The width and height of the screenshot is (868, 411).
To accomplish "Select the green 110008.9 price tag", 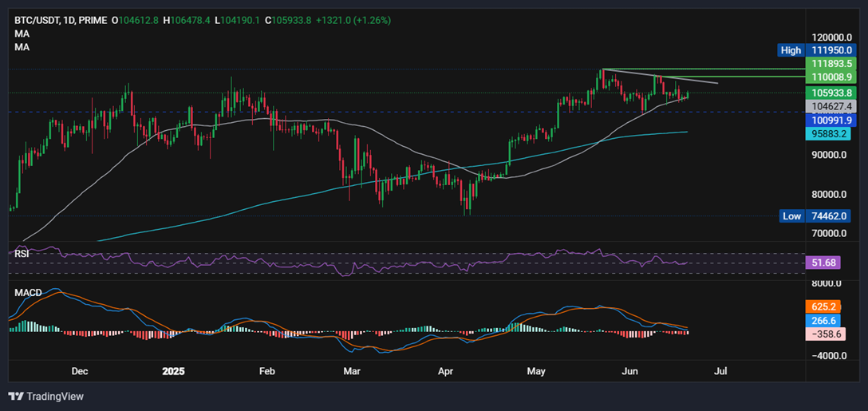I will point(832,77).
